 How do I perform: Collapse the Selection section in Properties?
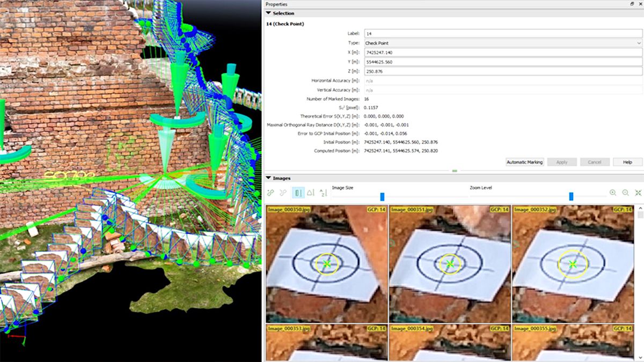point(268,12)
